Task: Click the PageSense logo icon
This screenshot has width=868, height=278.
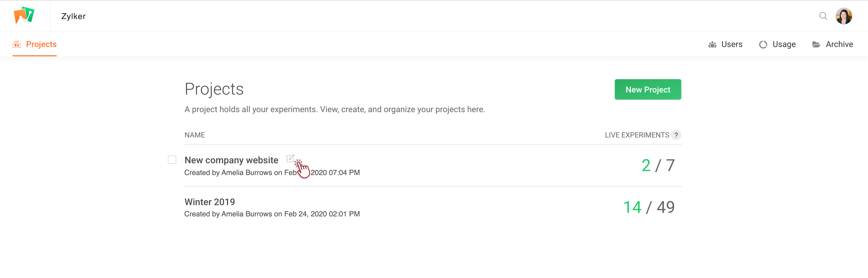Action: pyautogui.click(x=24, y=16)
